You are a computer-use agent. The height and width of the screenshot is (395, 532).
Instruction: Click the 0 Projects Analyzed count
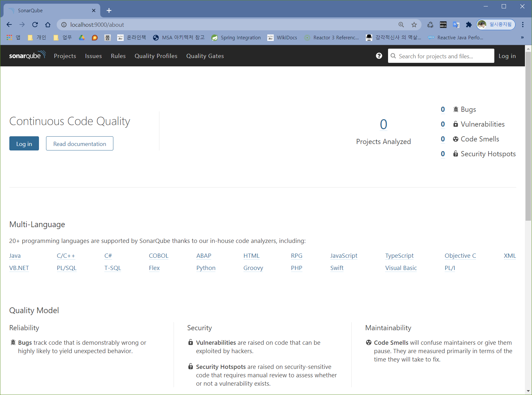(x=383, y=124)
